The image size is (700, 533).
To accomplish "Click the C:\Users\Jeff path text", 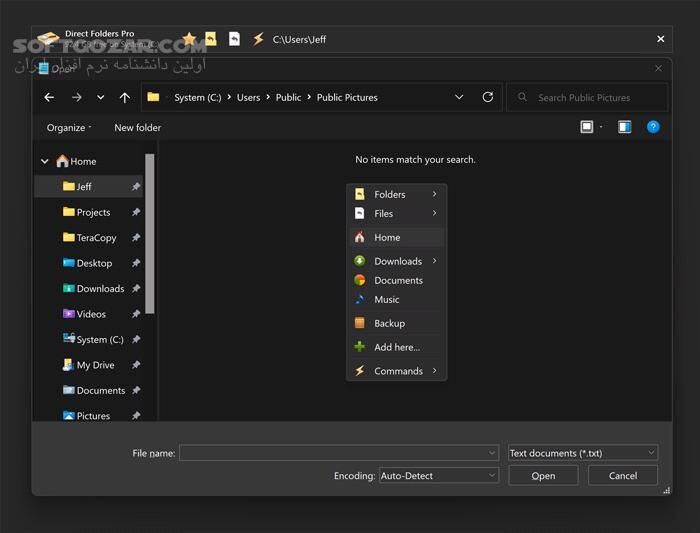I will click(x=299, y=39).
